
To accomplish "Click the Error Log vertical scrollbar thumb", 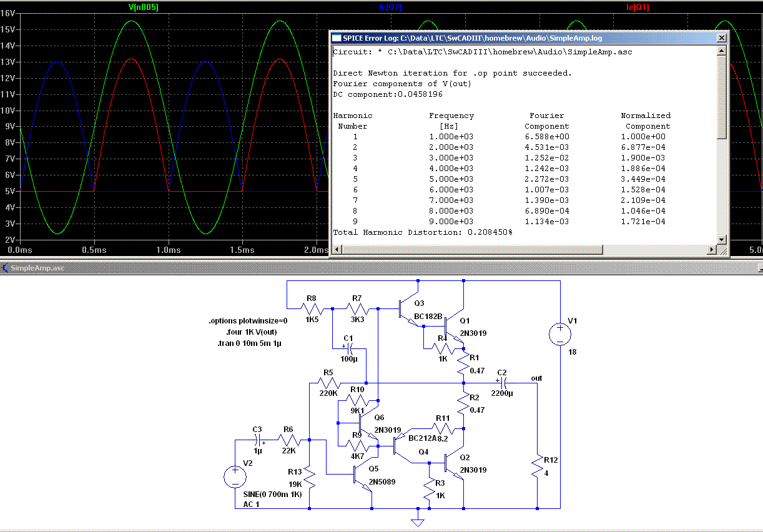I will 722,97.
